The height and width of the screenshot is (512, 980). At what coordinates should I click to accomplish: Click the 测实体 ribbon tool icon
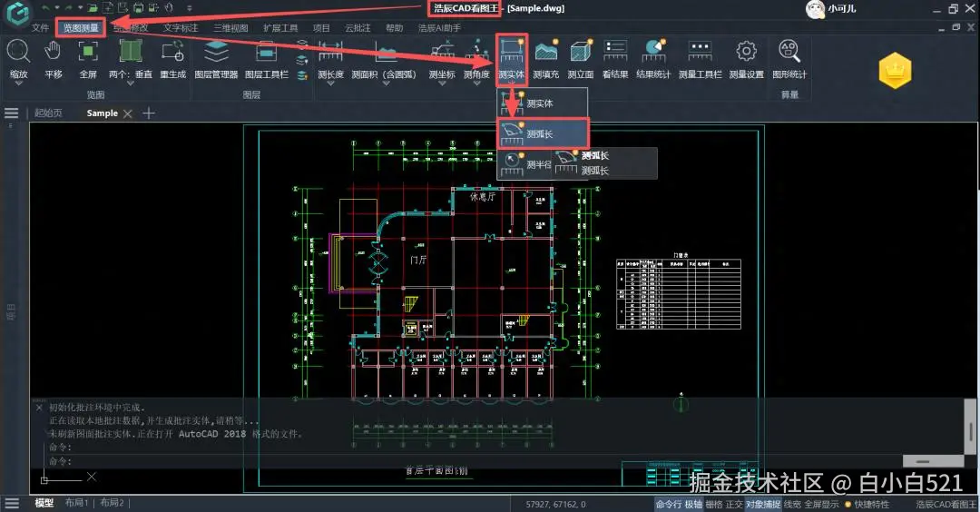(511, 51)
